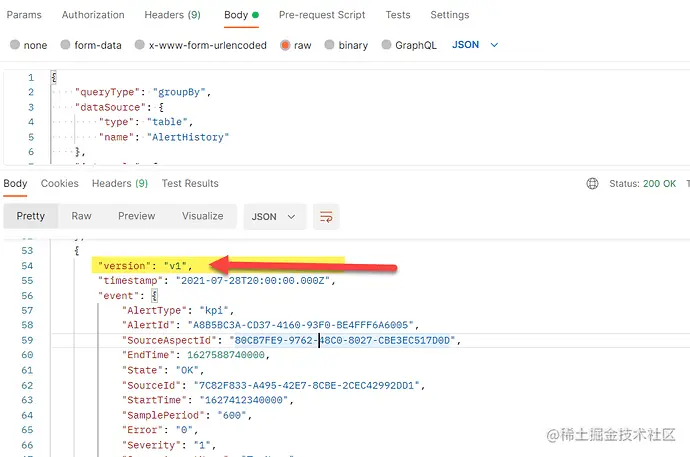Click the "version" key in the response
The height and width of the screenshot is (457, 690).
[x=125, y=266]
